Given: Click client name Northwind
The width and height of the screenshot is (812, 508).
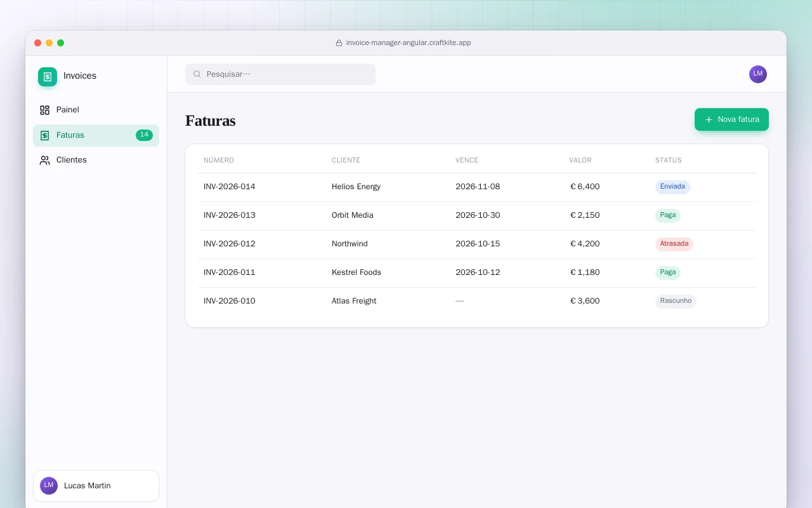Looking at the screenshot, I should [350, 244].
